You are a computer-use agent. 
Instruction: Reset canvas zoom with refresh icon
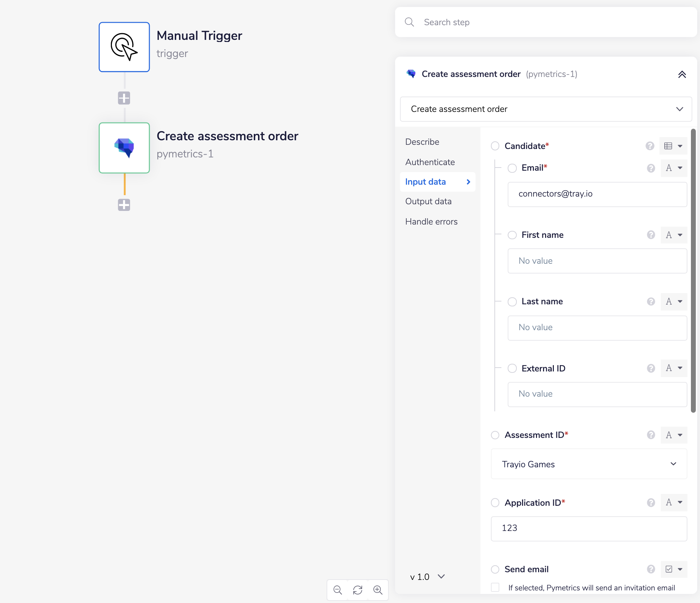357,590
